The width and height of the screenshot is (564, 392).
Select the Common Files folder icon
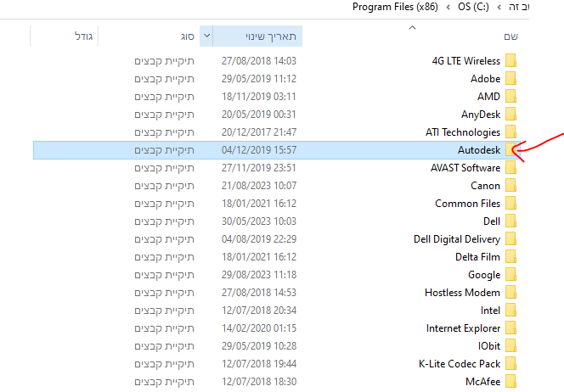(x=510, y=204)
